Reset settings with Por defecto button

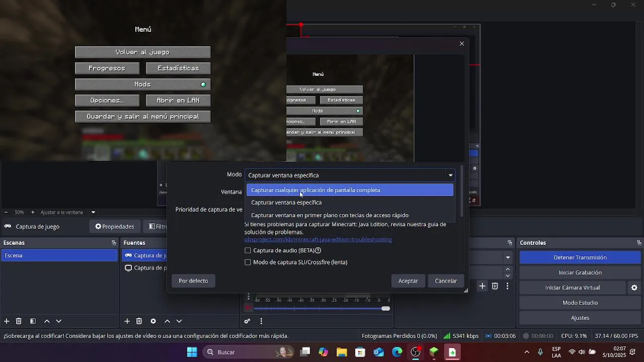[193, 281]
